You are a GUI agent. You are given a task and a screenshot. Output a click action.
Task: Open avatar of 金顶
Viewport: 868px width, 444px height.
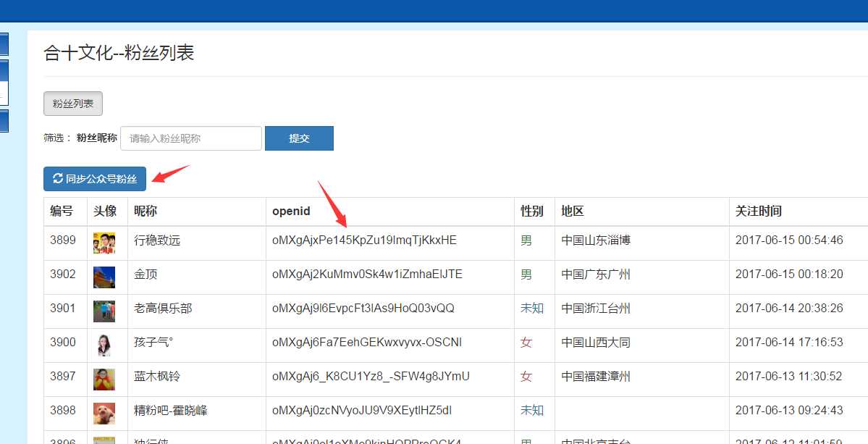click(104, 277)
